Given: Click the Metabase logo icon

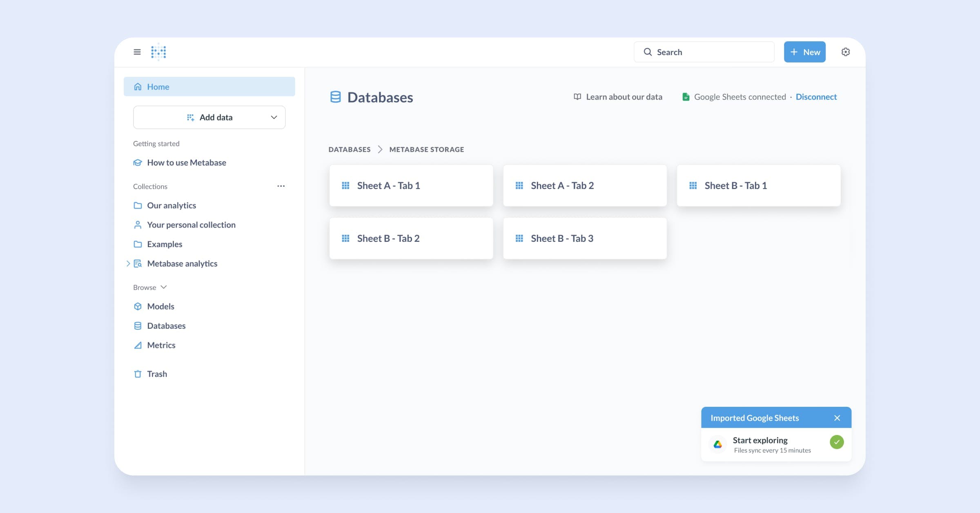Looking at the screenshot, I should click(x=158, y=52).
